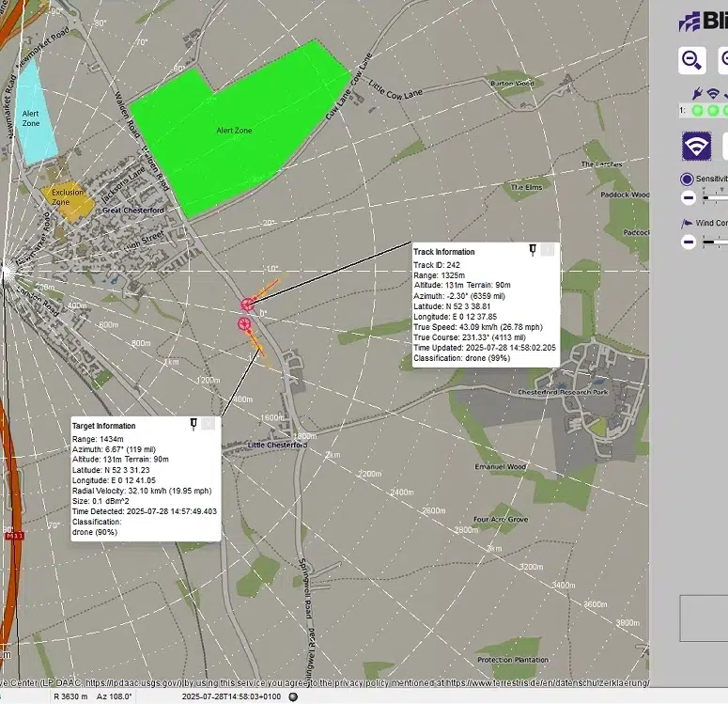
Task: Close the Target Information popup
Action: 209,425
